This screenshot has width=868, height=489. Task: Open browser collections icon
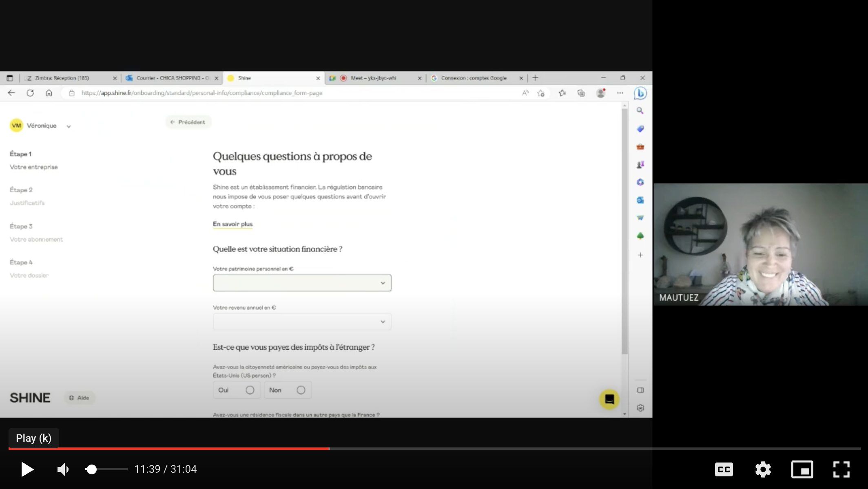click(581, 93)
